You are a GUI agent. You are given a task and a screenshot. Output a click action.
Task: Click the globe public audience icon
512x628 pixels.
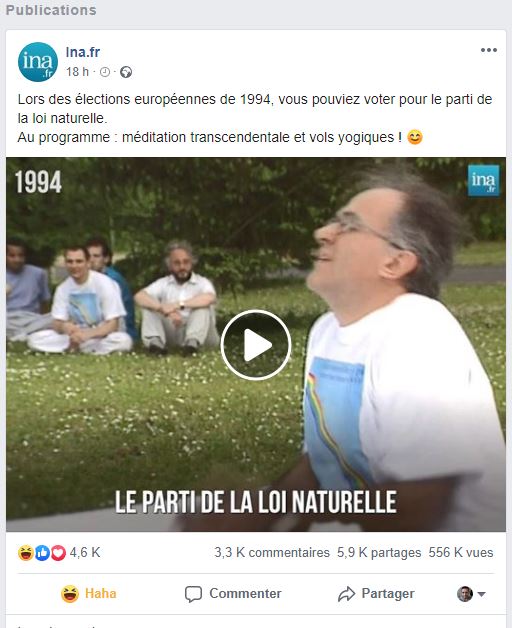point(126,72)
